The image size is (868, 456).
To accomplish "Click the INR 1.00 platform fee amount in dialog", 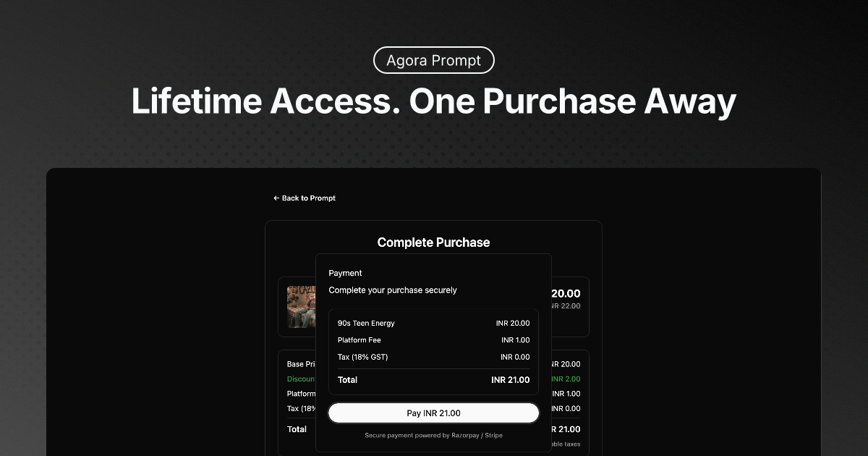I will tap(515, 340).
